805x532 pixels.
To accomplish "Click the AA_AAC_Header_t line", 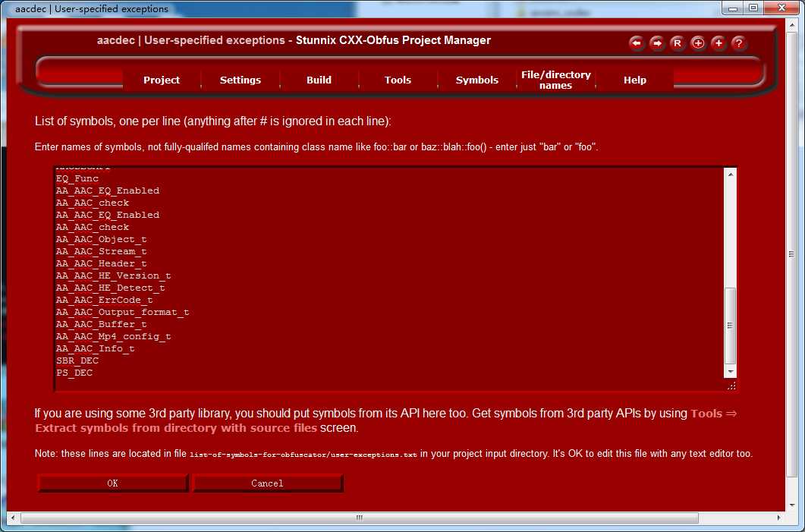I will [101, 263].
